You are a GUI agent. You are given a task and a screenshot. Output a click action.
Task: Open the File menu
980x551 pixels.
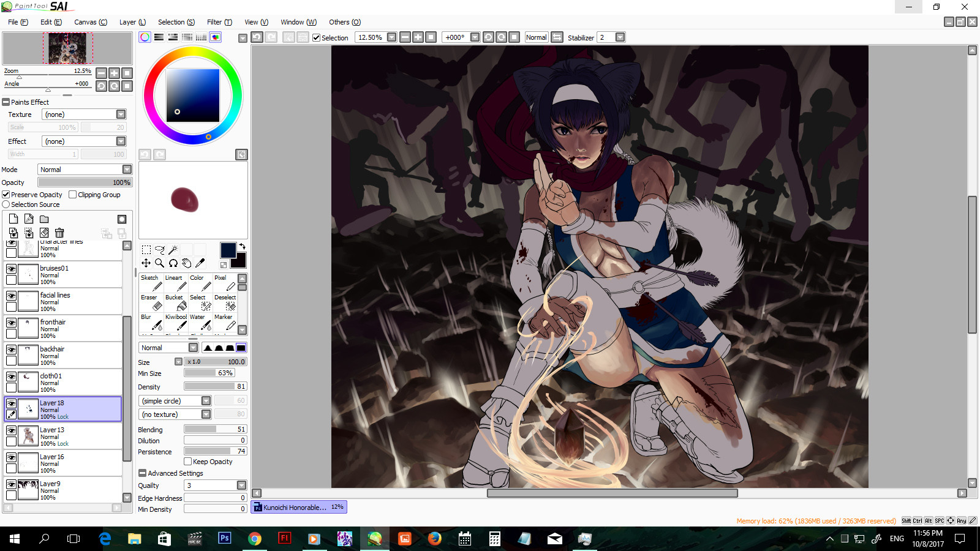(x=18, y=22)
